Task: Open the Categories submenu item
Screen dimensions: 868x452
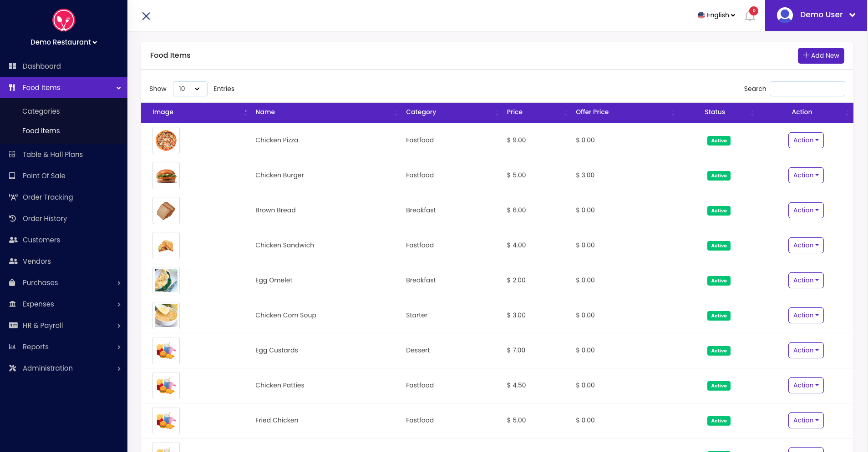Action: (x=41, y=111)
